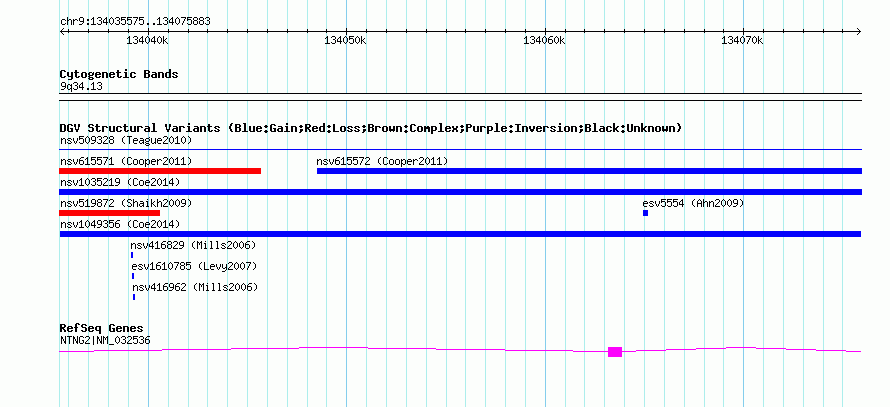Select the red nsv615571 loss bar
Screen dimensions: 890x407
tap(160, 171)
